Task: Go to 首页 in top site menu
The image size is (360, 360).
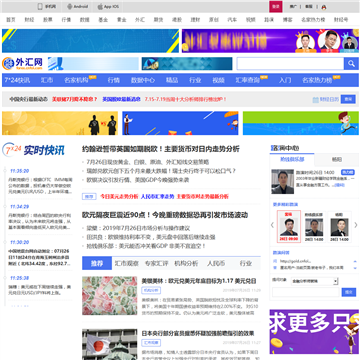Action: (11, 20)
